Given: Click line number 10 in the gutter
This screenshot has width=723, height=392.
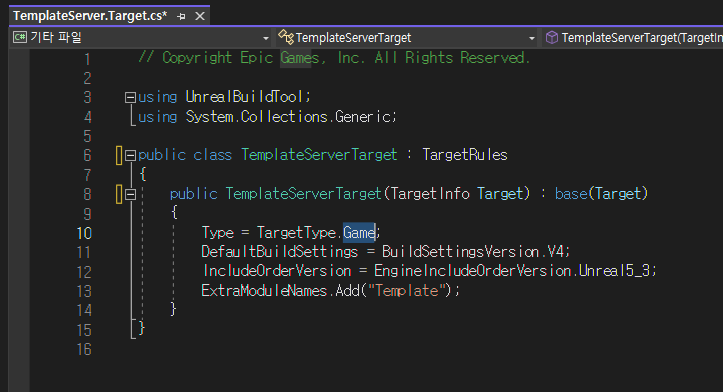Looking at the screenshot, I should pos(84,233).
